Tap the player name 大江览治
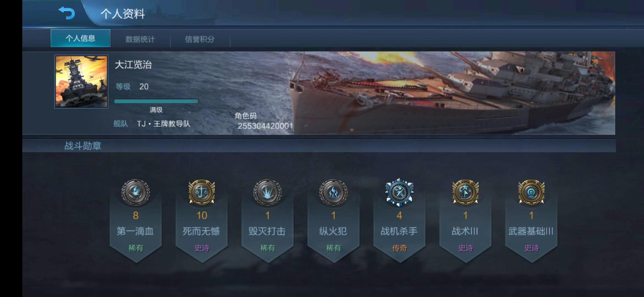This screenshot has width=644, height=297. [x=133, y=65]
